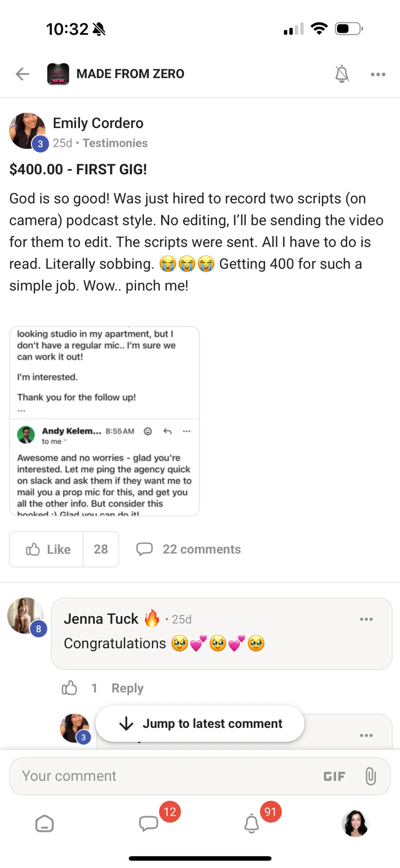Open the post options three-dot menu
Screen dimensions: 400x868
click(x=378, y=74)
